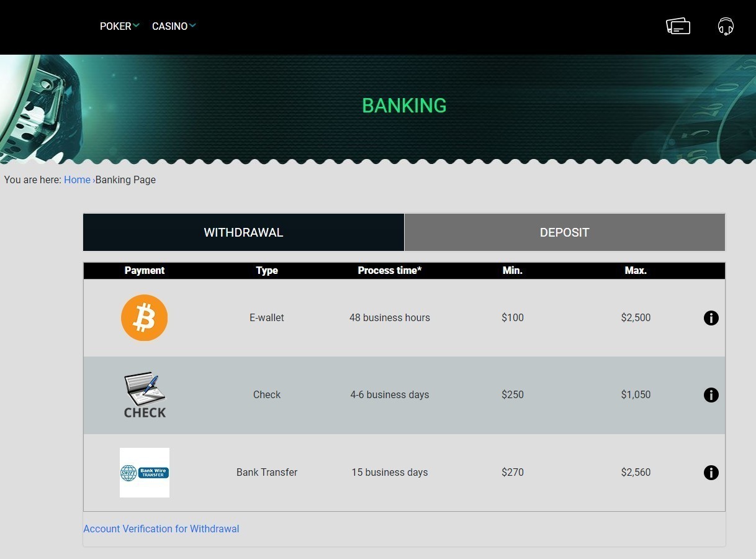Click the Max. column header
The height and width of the screenshot is (559, 756).
[636, 270]
